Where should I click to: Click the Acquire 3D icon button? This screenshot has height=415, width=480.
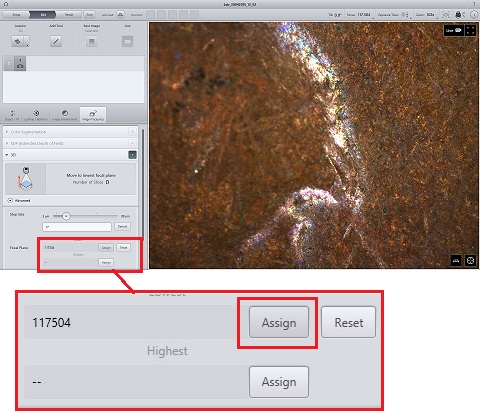(x=17, y=42)
